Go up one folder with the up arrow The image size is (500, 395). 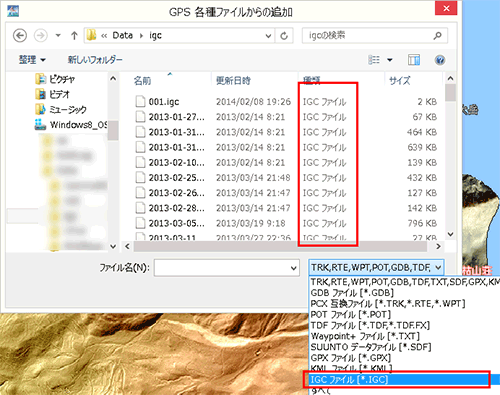point(74,35)
